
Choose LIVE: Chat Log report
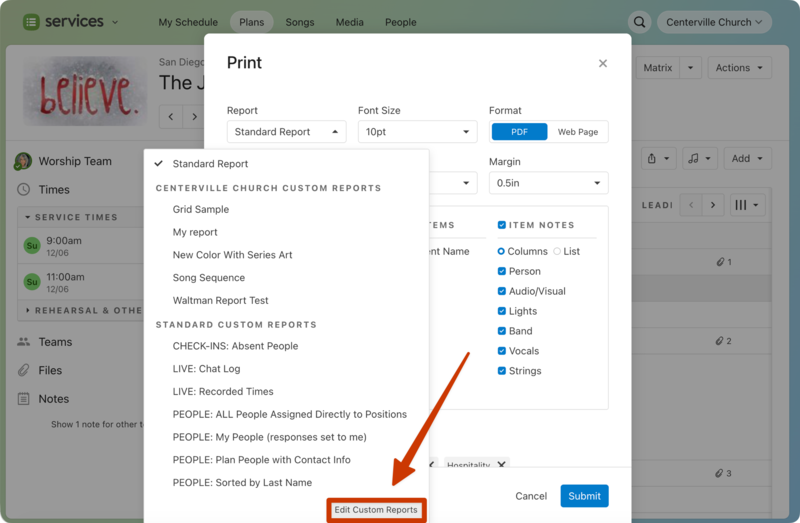tap(286, 369)
